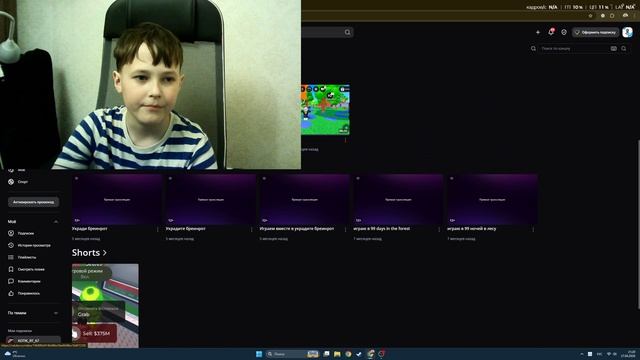Open the subscribed channel in Мои подписки

pyautogui.click(x=33, y=340)
